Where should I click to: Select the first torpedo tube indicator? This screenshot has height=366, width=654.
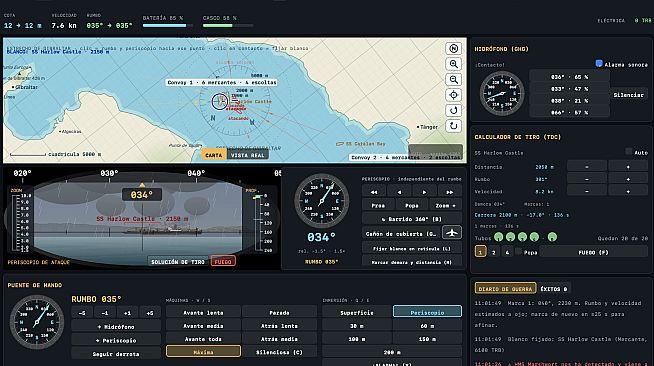click(498, 237)
